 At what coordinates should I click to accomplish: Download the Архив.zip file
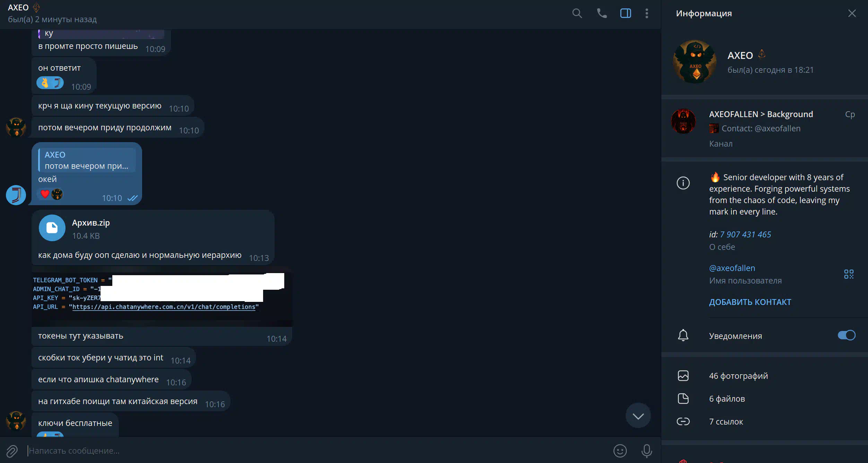[x=52, y=228]
